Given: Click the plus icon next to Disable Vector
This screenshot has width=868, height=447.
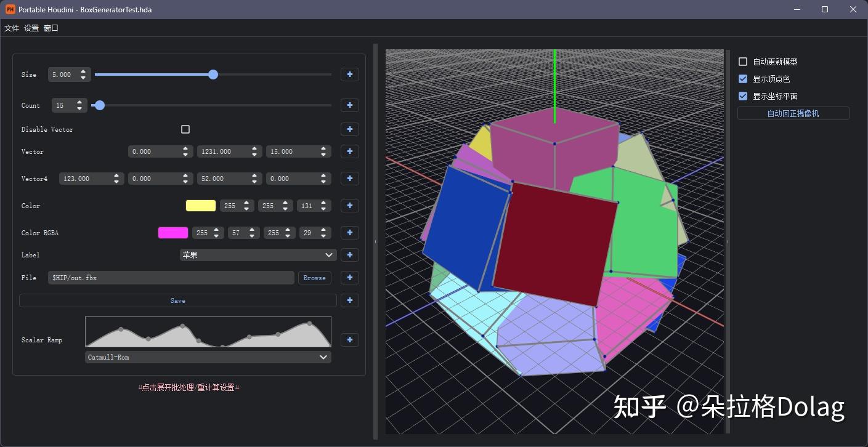Looking at the screenshot, I should 349,129.
